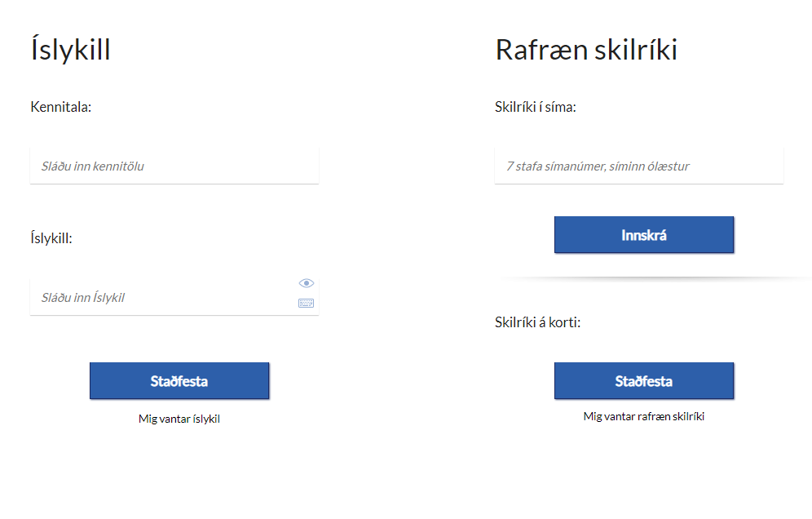Click the 'Sláðu inn Íslykil' placeholder text
This screenshot has width=812, height=519.
[x=83, y=298]
